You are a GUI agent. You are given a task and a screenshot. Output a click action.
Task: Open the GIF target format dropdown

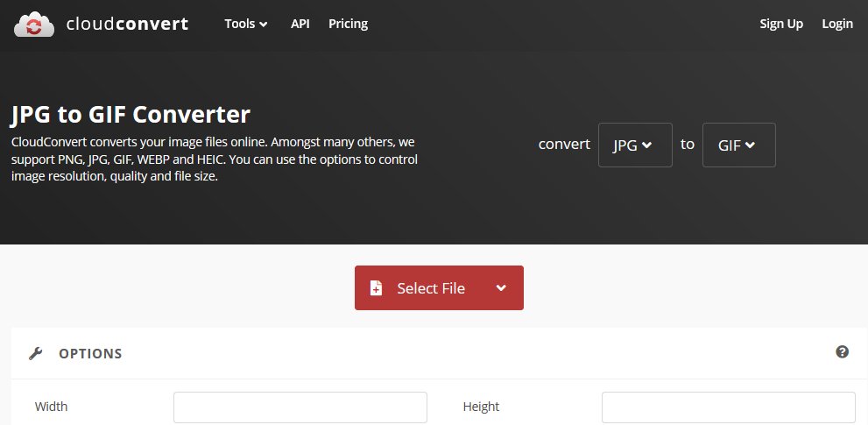738,145
